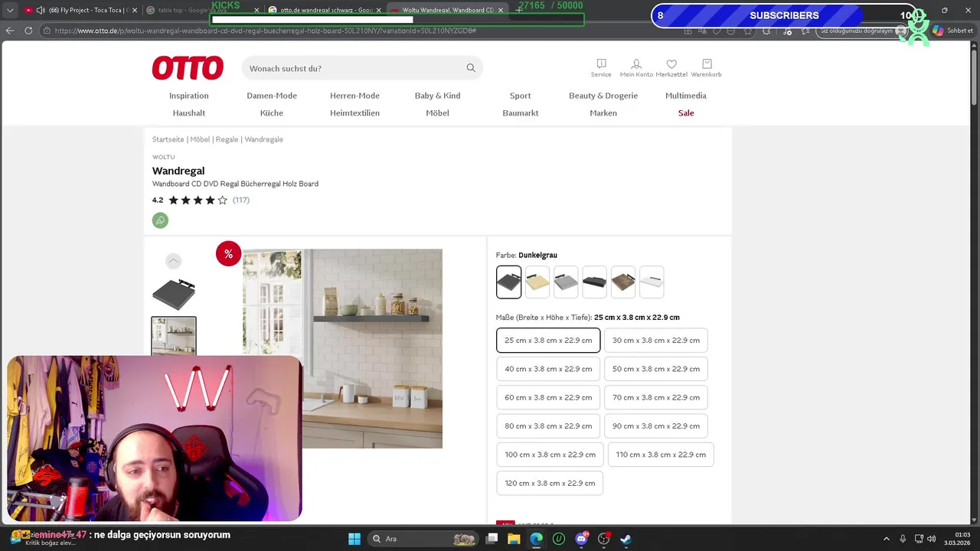Screen dimensions: 980x551
Task: Select size 60 cm x 3.8 cm x 22.9 cm
Action: 548,398
